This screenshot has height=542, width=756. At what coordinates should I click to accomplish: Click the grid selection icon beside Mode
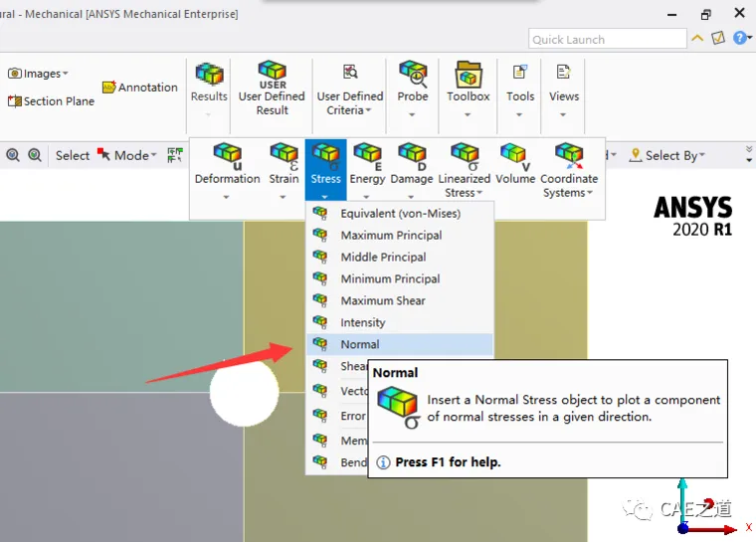tap(174, 155)
